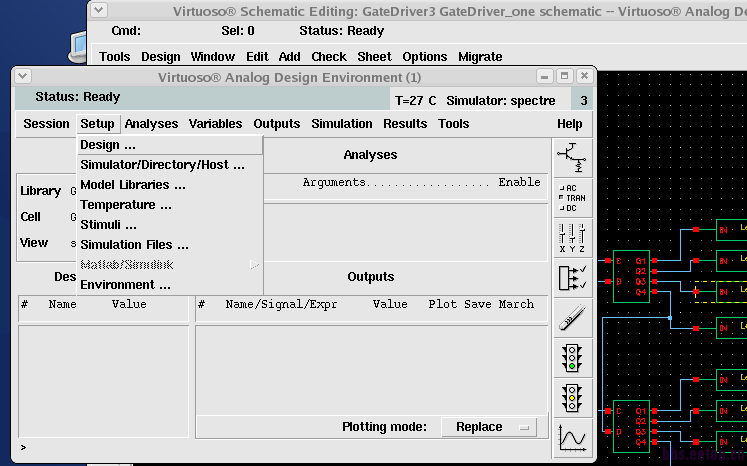The height and width of the screenshot is (466, 747).
Task: Expand the Matlab/Simulink submenu arrow
Action: [254, 264]
